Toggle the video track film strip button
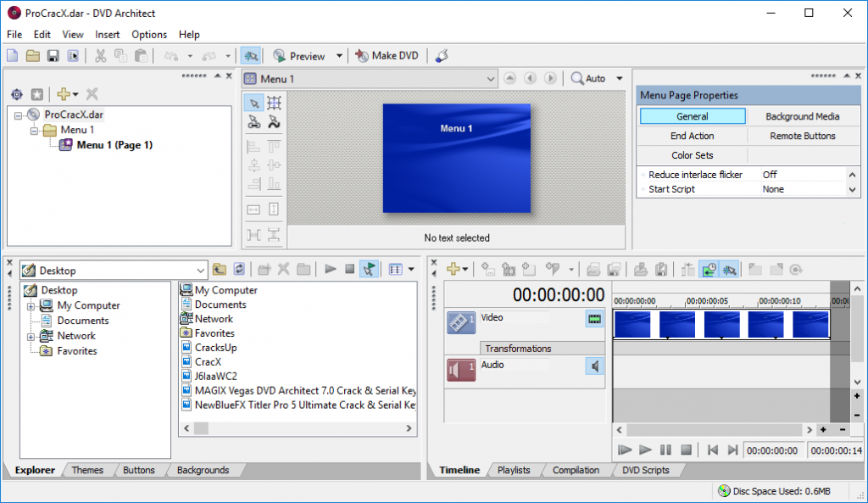The image size is (868, 503). pyautogui.click(x=594, y=319)
